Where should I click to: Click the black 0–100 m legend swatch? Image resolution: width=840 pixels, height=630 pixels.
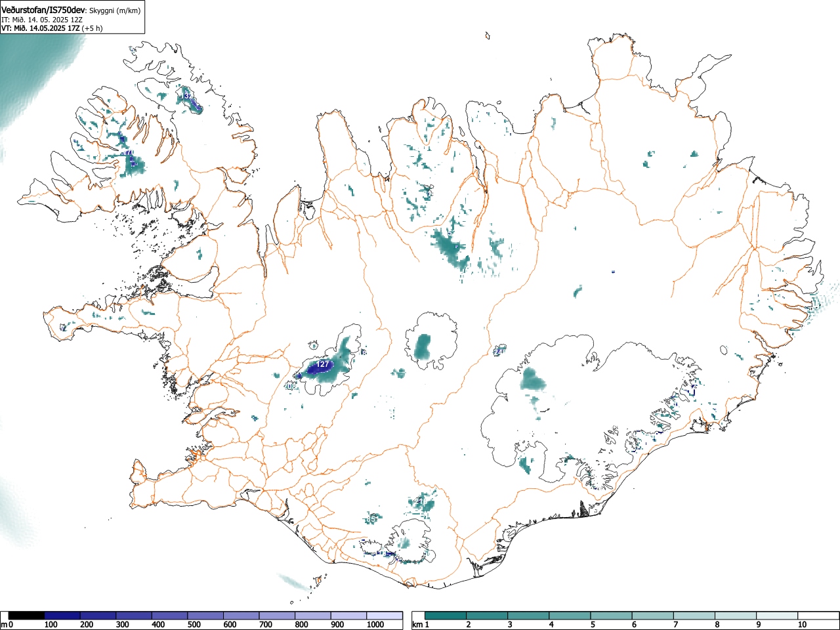(x=26, y=616)
